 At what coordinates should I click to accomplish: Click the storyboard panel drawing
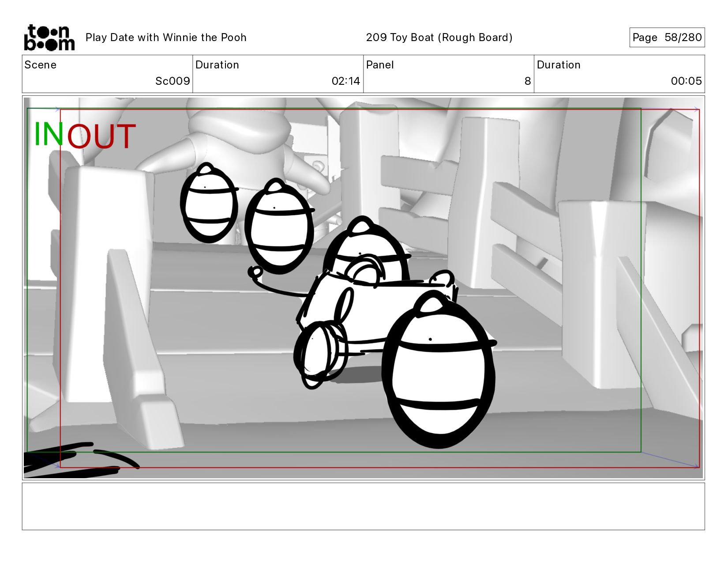click(363, 288)
